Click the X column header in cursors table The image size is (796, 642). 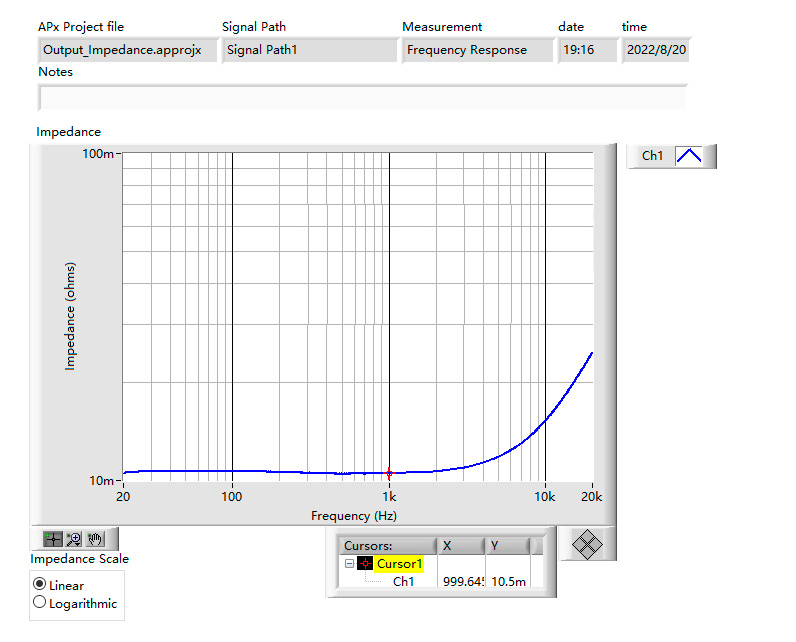461,546
